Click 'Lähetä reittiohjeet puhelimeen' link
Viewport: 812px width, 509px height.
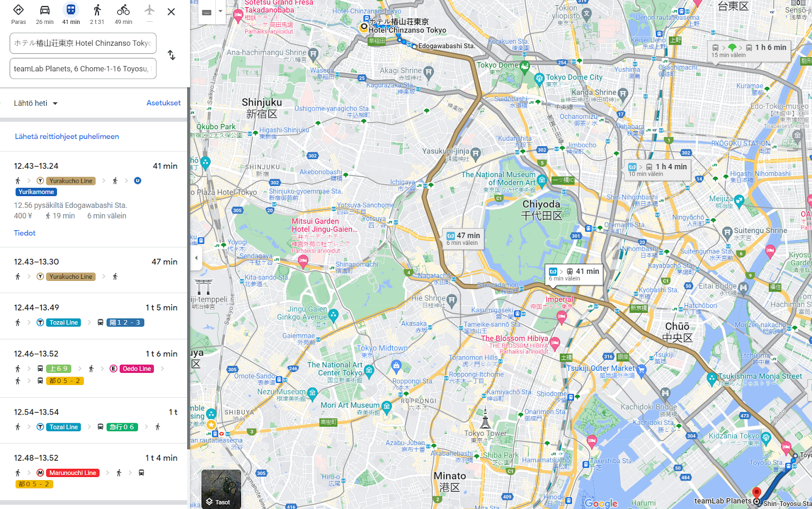point(67,136)
